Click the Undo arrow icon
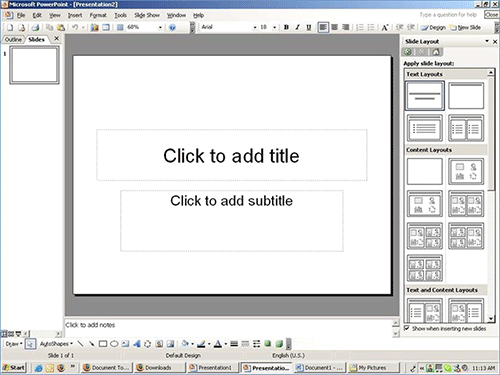 75,28
